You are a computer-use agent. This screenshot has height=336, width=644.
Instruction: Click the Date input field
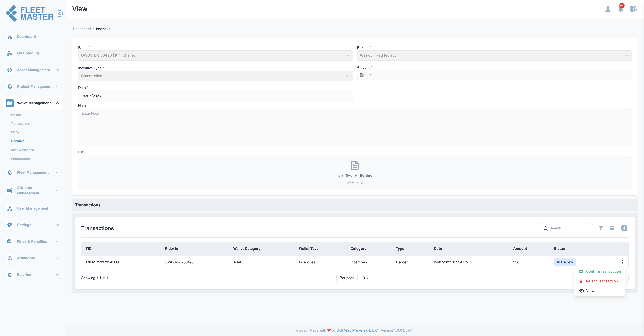[215, 96]
